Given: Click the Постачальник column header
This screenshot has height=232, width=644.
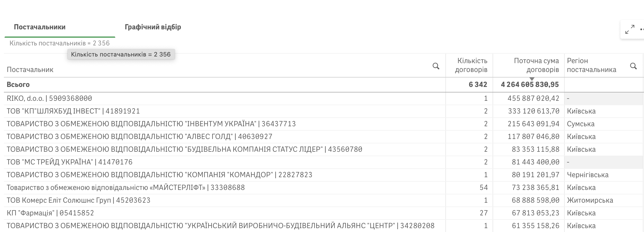Looking at the screenshot, I should [x=30, y=69].
